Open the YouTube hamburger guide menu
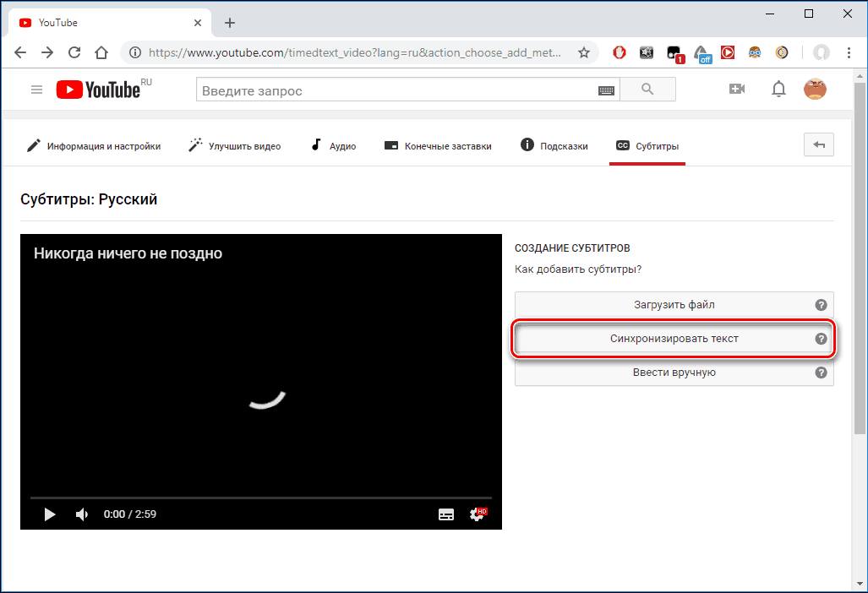 (x=36, y=90)
